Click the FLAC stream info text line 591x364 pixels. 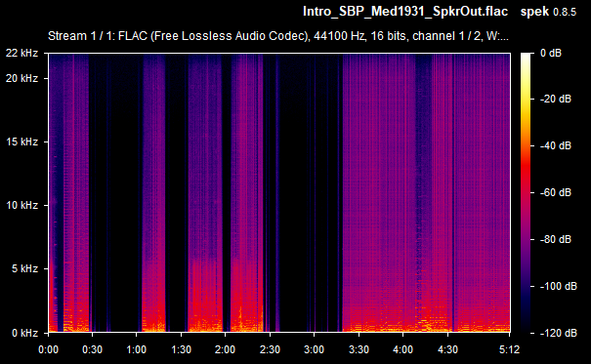pos(278,36)
